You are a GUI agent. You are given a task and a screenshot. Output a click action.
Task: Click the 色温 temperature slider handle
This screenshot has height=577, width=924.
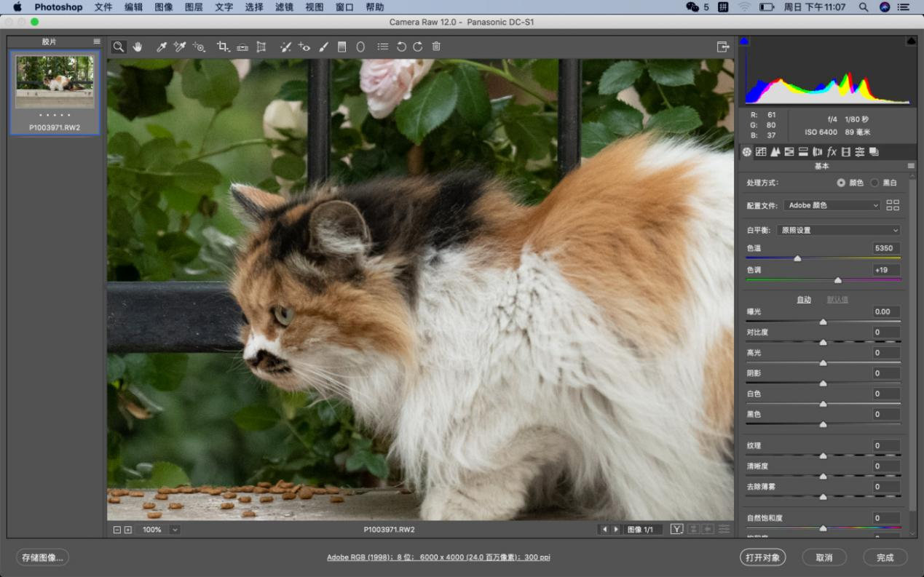point(797,258)
